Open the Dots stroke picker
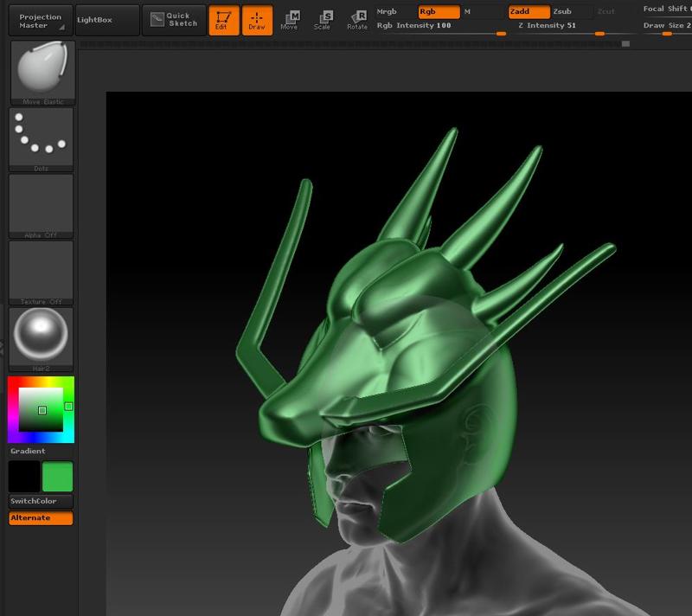 [x=39, y=137]
